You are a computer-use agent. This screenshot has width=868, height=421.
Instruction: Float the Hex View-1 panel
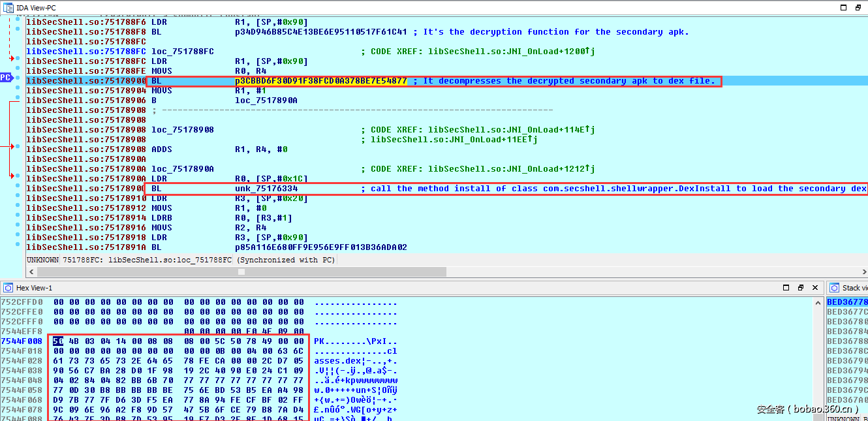click(801, 288)
